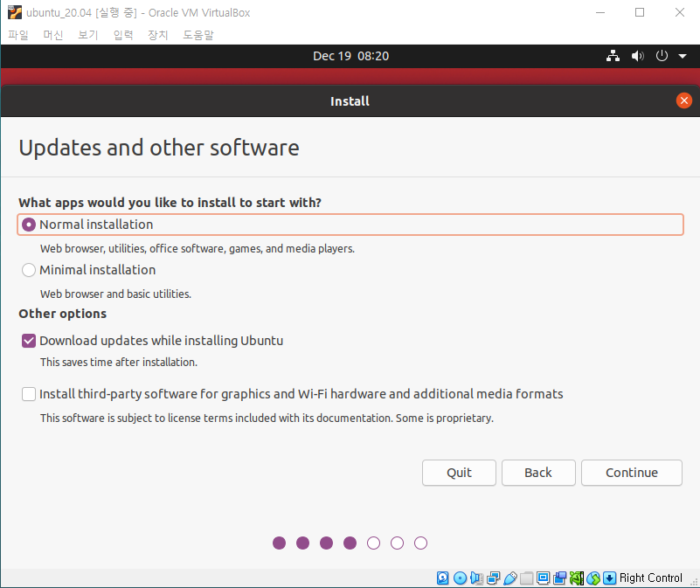This screenshot has width=700, height=588.
Task: Maximize the VirtualBox window
Action: [640, 12]
